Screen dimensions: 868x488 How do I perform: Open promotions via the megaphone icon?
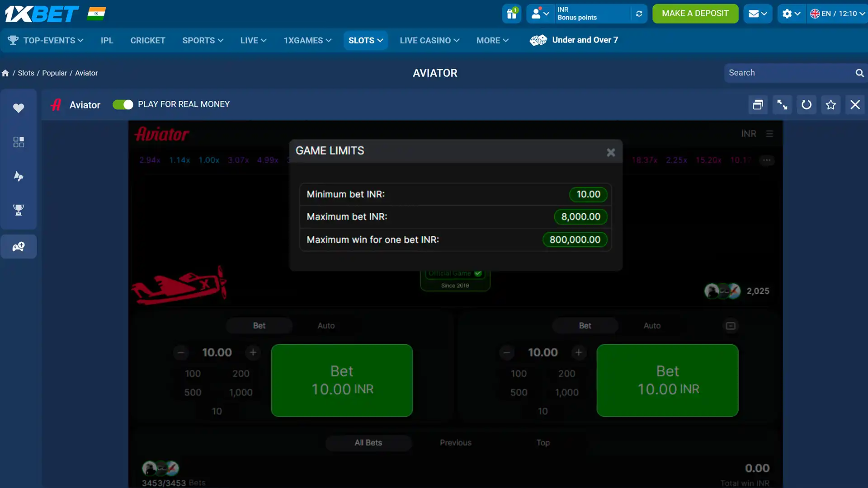tap(19, 176)
